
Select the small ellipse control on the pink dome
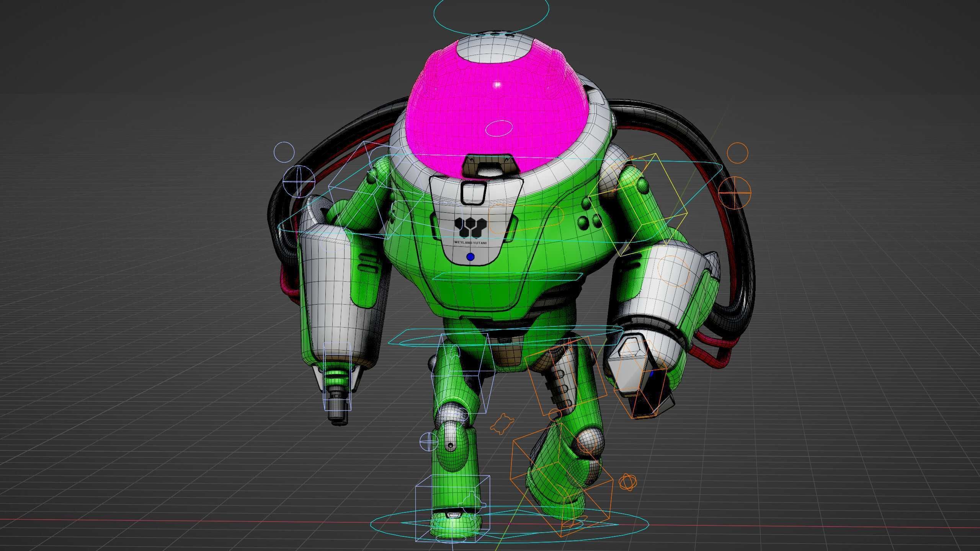499,128
